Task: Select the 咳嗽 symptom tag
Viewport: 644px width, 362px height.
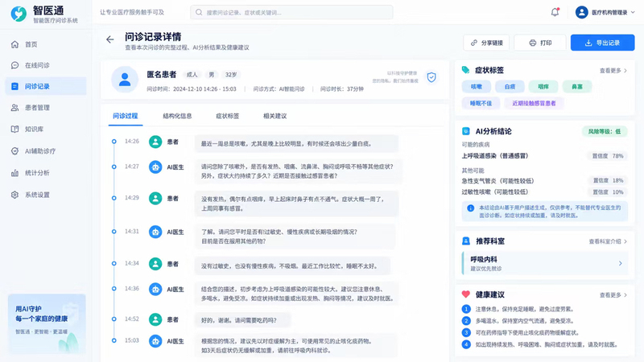Action: click(x=477, y=87)
